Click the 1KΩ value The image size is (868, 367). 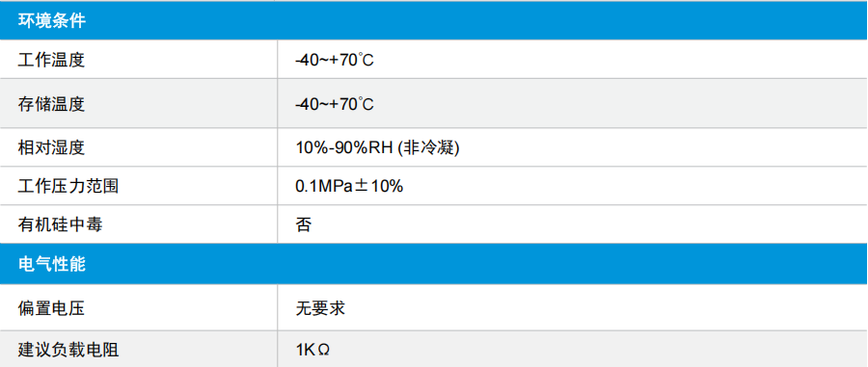(x=313, y=350)
